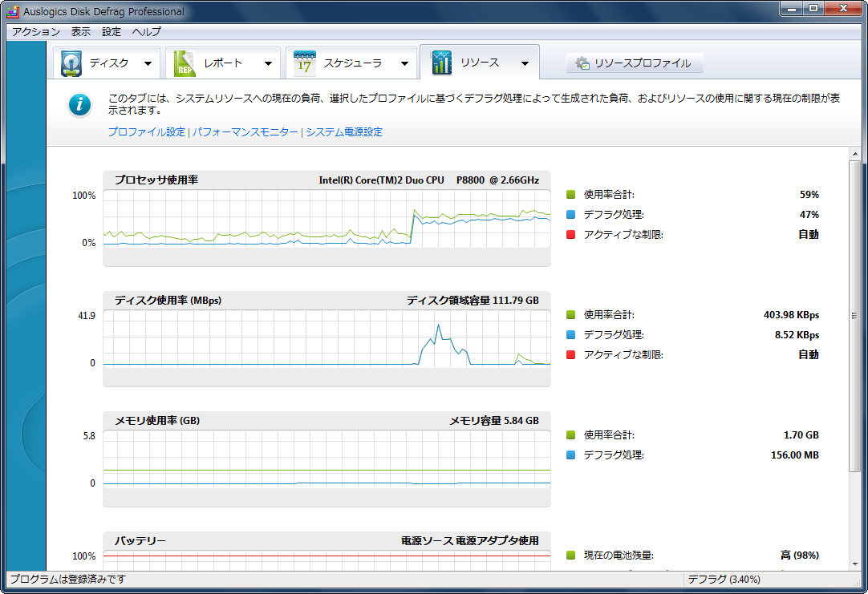Click green 使用率合計 swatch in memory section
The image size is (868, 594).
(571, 435)
